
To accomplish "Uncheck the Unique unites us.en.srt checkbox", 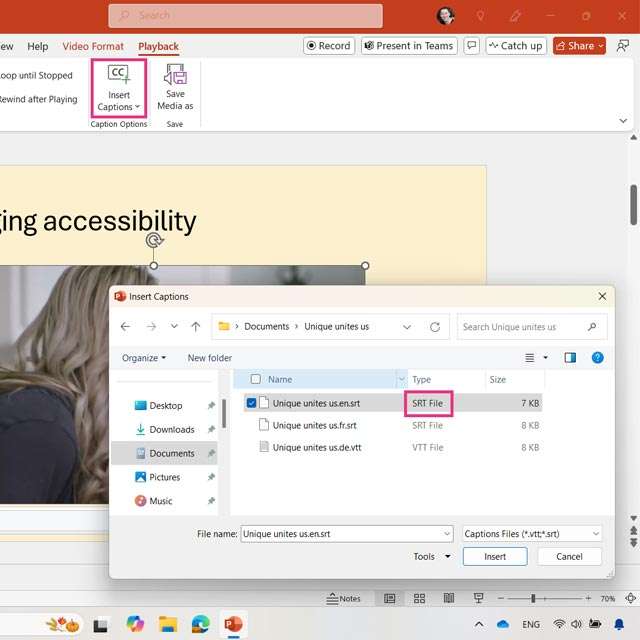I will click(251, 403).
